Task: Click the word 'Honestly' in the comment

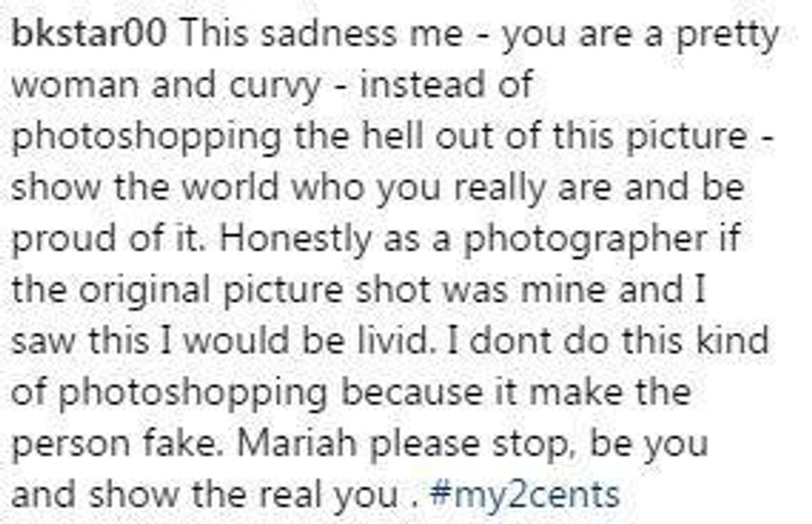Action: [296, 240]
